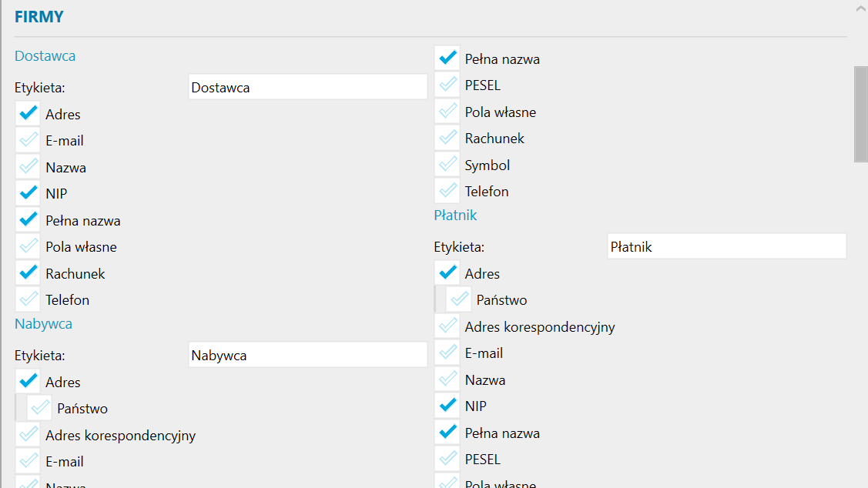Disable NIP checkbox in Dostawca section
Viewport: 868px width, 488px height.
28,194
